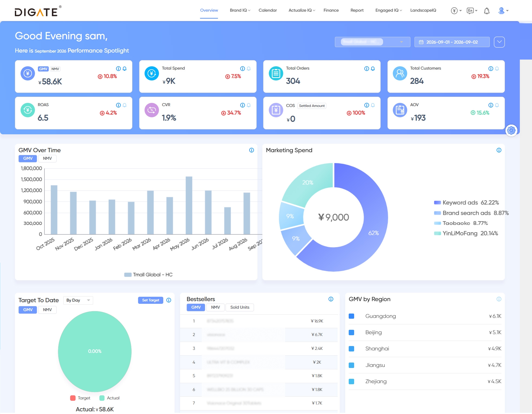Switch Bestsellers list to NMV
The image size is (532, 414).
coord(216,307)
